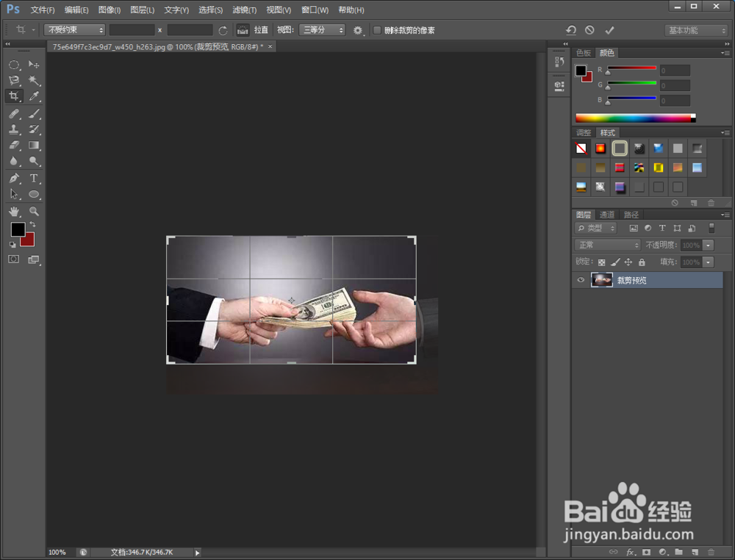Viewport: 735px width, 560px height.
Task: Select the Blur tool
Action: (14, 161)
